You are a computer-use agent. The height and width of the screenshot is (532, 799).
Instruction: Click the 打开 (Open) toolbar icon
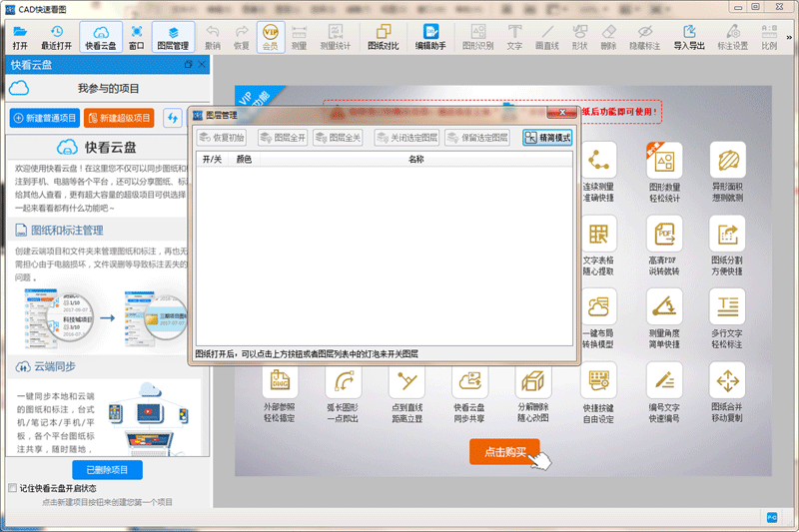point(20,38)
